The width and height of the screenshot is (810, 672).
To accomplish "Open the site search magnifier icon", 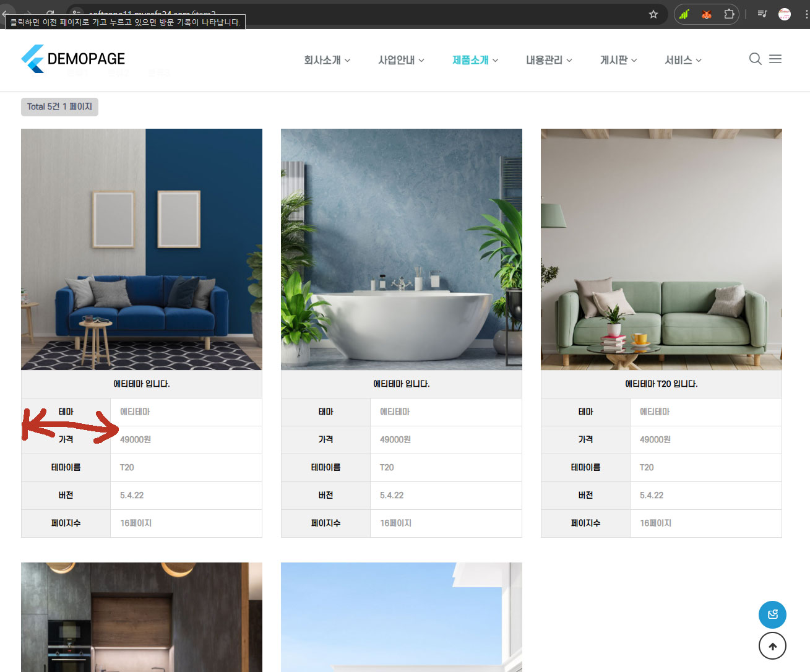I will pos(755,59).
